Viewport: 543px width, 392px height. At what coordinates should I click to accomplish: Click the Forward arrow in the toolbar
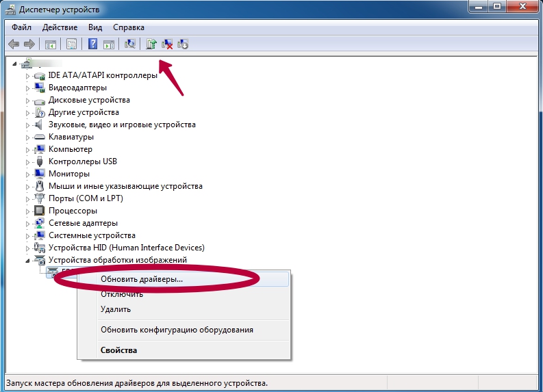[x=29, y=44]
